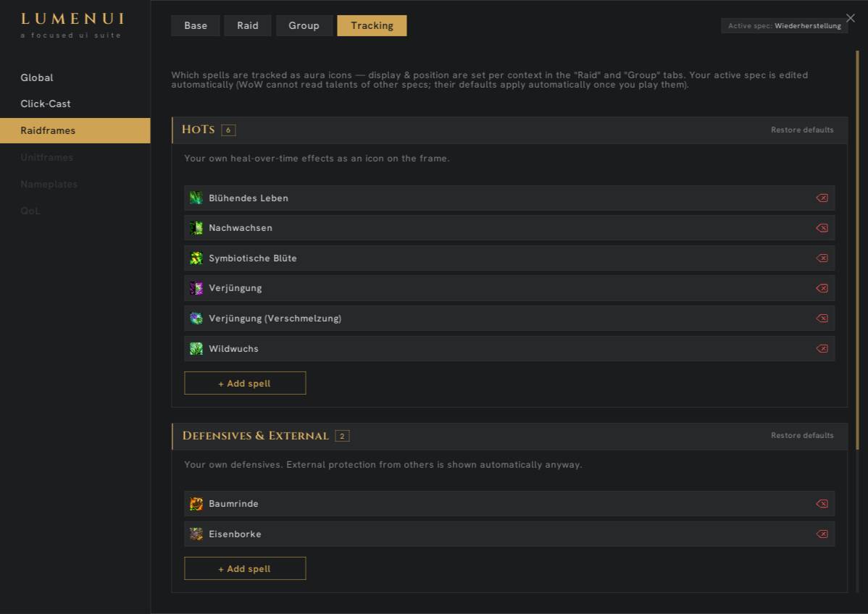This screenshot has width=868, height=614.
Task: Click the Active spec Wiederherstellung badge
Action: pyautogui.click(x=785, y=26)
